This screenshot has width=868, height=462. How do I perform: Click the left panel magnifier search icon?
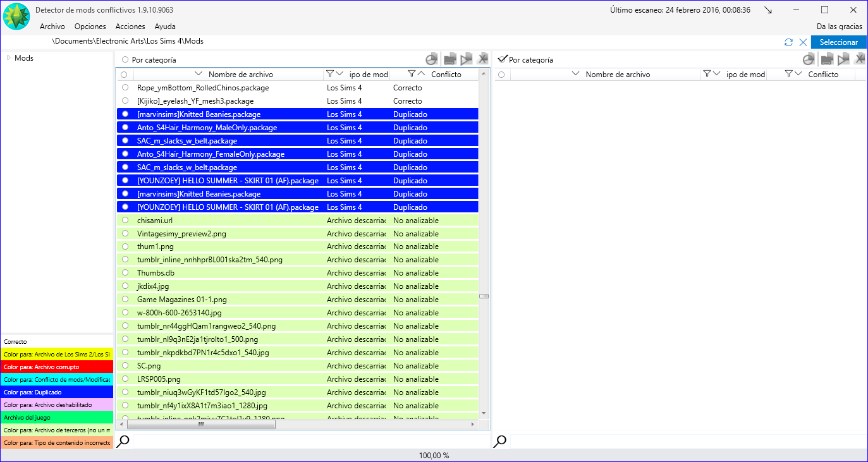click(123, 441)
